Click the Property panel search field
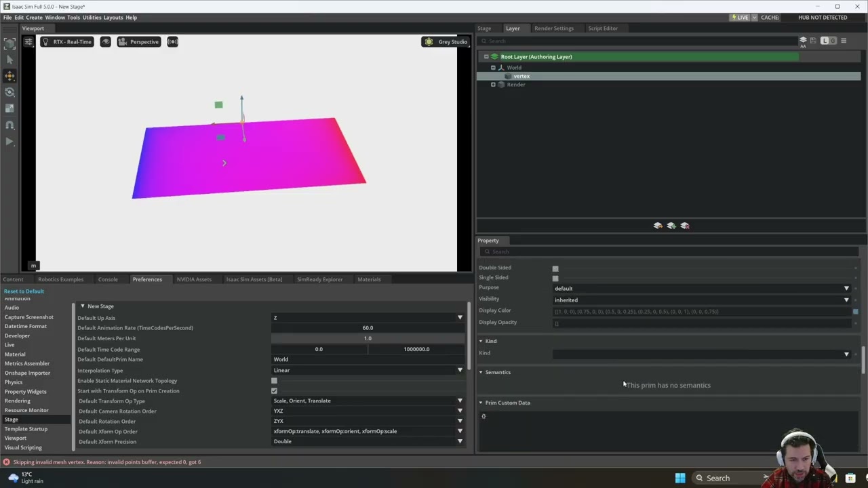Image resolution: width=868 pixels, height=488 pixels. [x=669, y=251]
